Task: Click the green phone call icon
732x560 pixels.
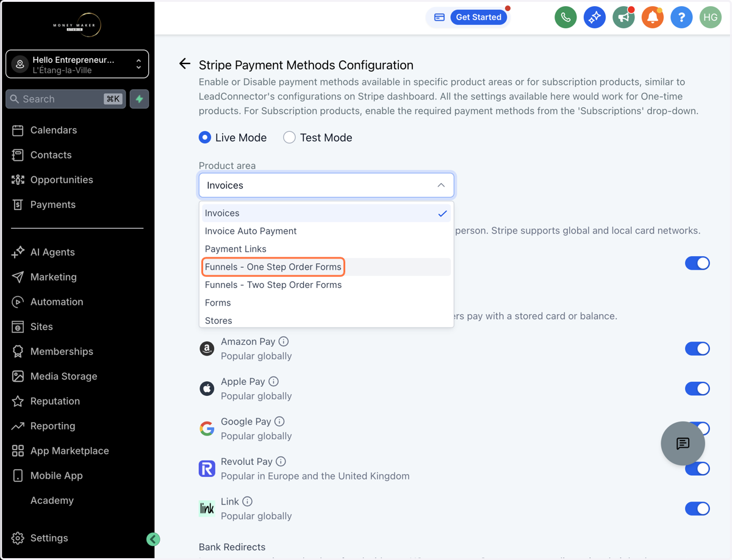Action: [x=565, y=17]
